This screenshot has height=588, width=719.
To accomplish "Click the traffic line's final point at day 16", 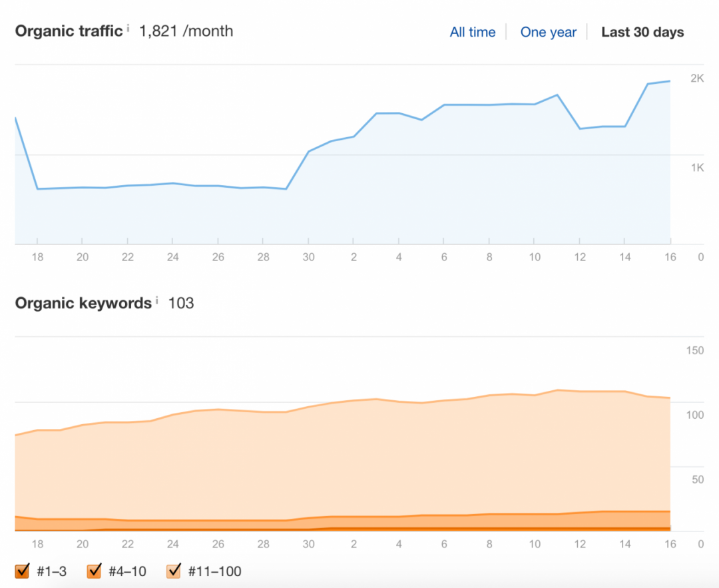I will tap(670, 81).
